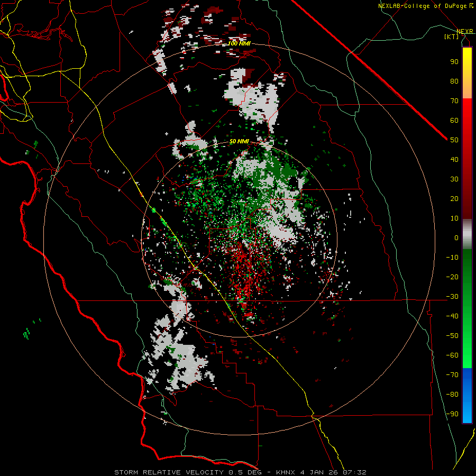This screenshot has width=476, height=476.
Task: Click the '4 JAN 26' date in caption
Action: (x=319, y=472)
